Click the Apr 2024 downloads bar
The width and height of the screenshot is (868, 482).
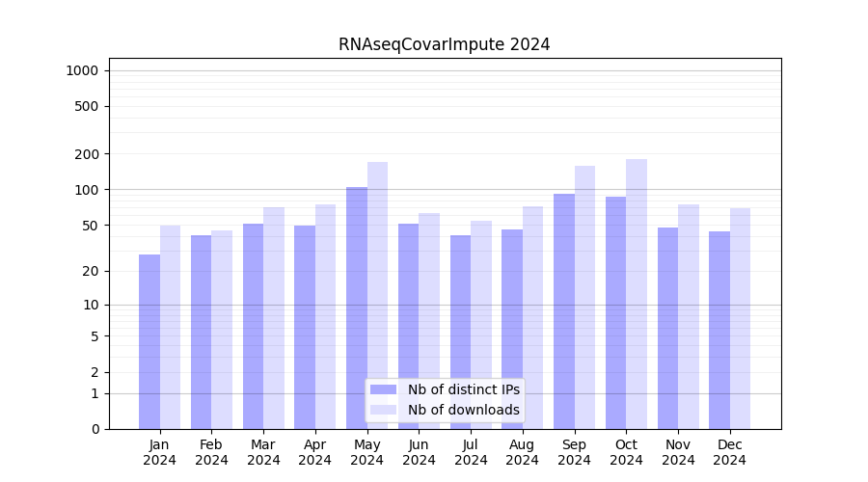point(325,316)
